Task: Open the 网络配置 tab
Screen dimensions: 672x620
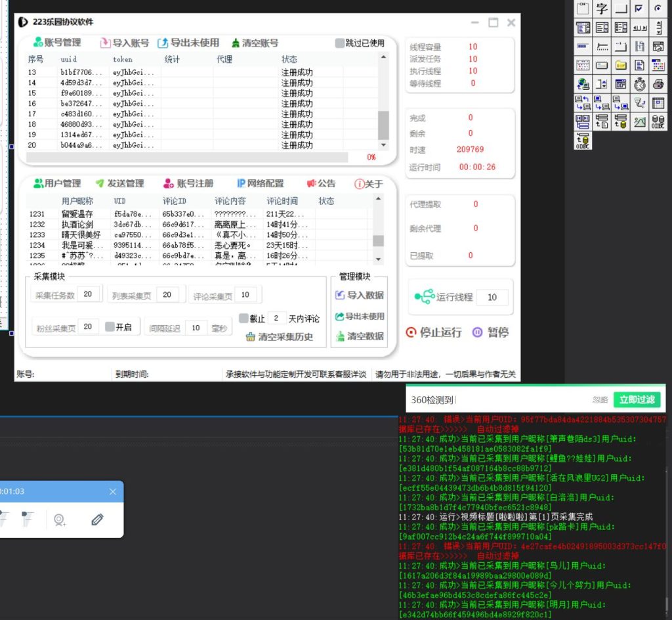Action: [261, 184]
